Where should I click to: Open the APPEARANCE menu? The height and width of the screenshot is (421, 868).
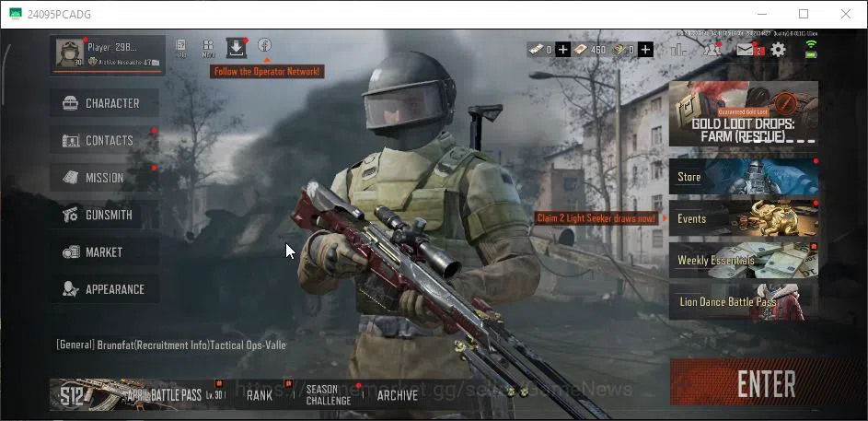coord(105,288)
